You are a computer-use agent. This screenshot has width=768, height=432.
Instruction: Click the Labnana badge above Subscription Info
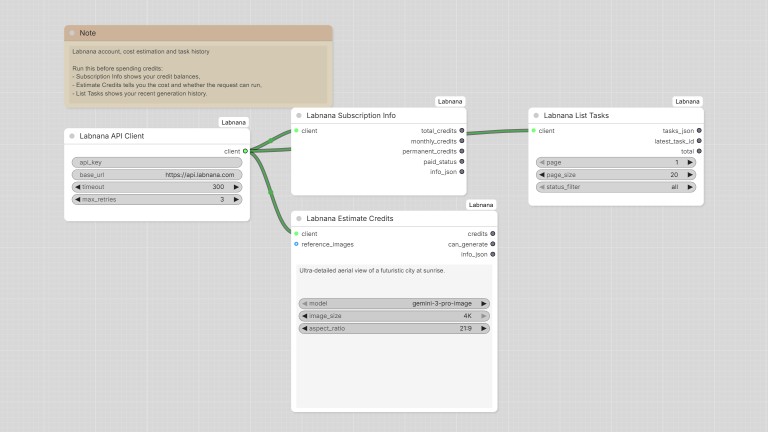tap(450, 101)
